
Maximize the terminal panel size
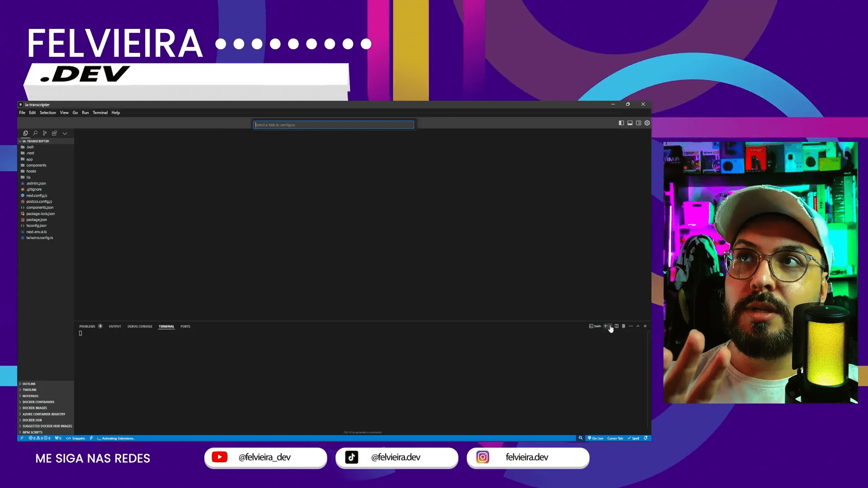coord(638,326)
